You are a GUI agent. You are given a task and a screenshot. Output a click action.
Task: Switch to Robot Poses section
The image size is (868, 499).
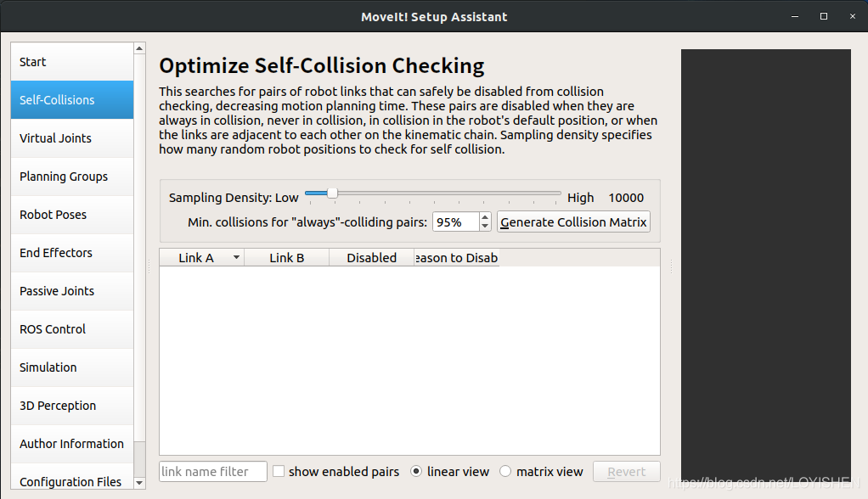point(72,214)
